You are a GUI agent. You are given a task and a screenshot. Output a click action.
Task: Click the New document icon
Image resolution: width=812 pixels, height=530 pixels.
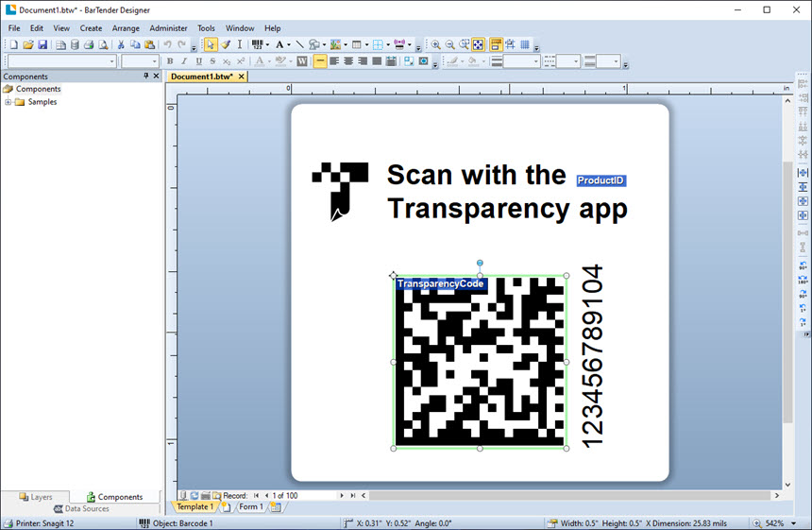14,45
